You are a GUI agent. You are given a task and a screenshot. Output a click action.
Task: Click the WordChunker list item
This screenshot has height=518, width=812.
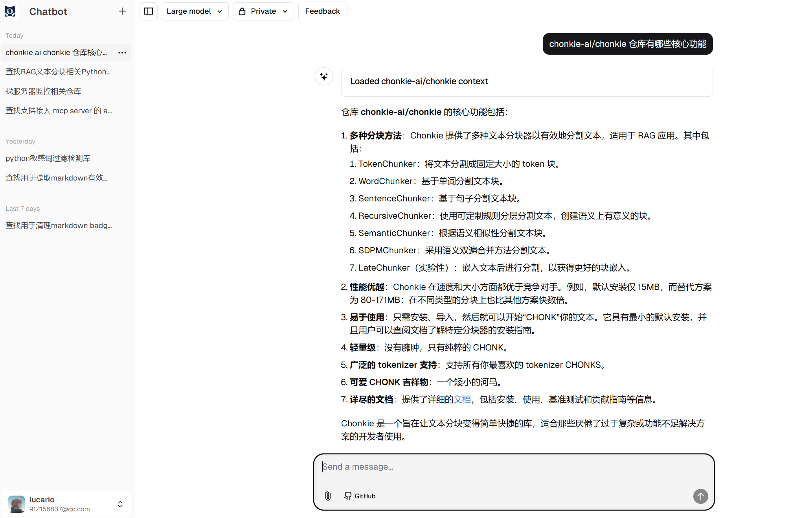(x=427, y=181)
